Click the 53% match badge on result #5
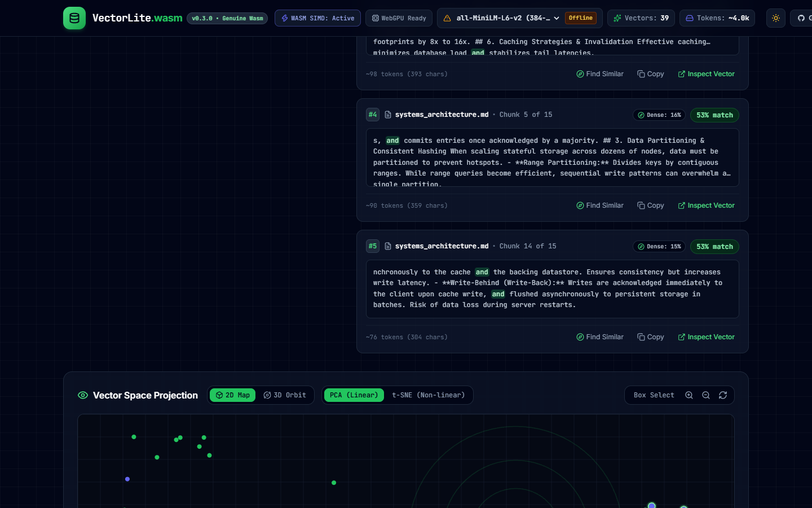 tap(714, 247)
